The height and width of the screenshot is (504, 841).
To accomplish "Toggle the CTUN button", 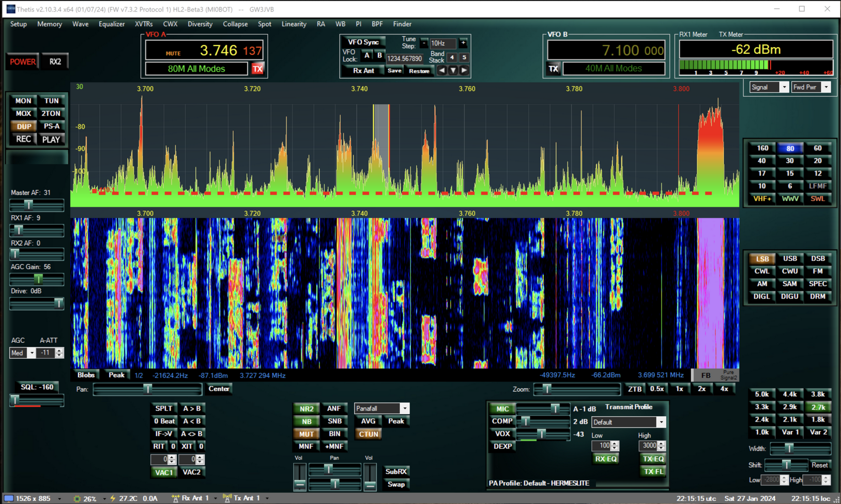I will coord(368,434).
